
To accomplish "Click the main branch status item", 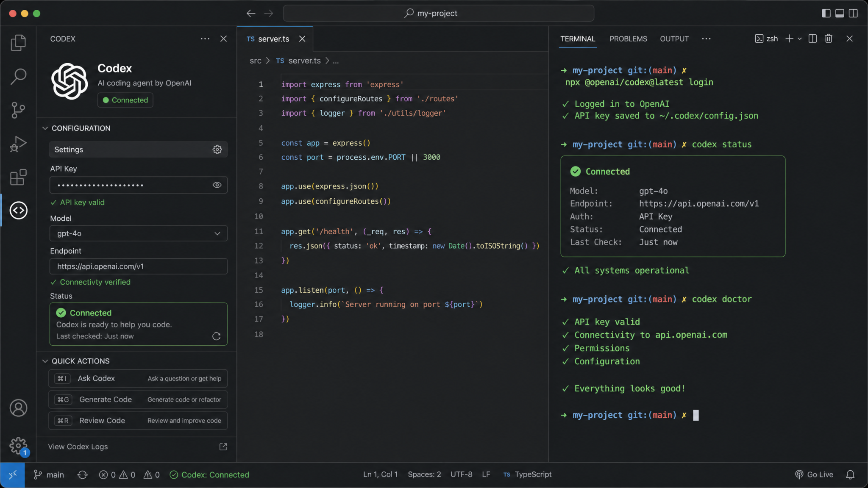I will [49, 475].
